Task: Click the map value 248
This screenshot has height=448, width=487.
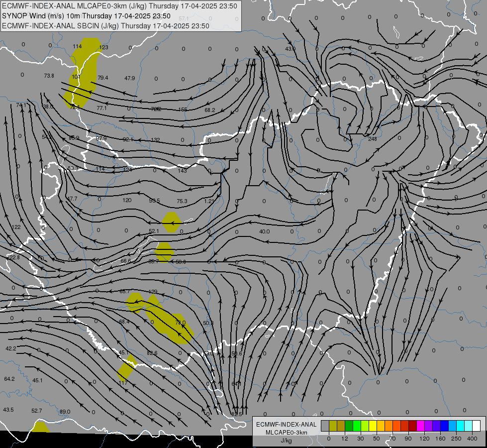Action: point(372,139)
